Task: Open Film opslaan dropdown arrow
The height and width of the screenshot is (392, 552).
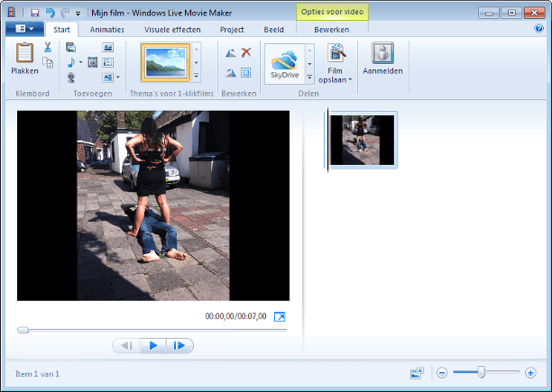Action: 350,80
